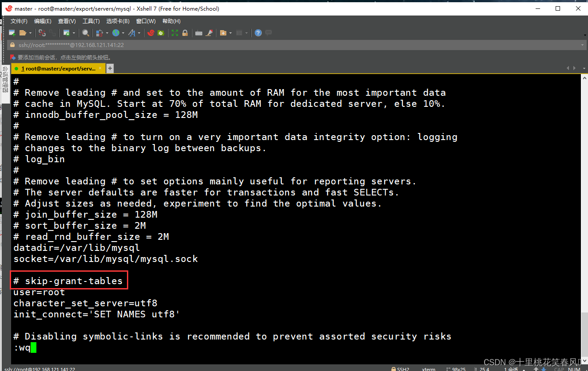This screenshot has width=588, height=371.
Task: Launch Xftp green icon in toolbar
Action: [x=161, y=33]
